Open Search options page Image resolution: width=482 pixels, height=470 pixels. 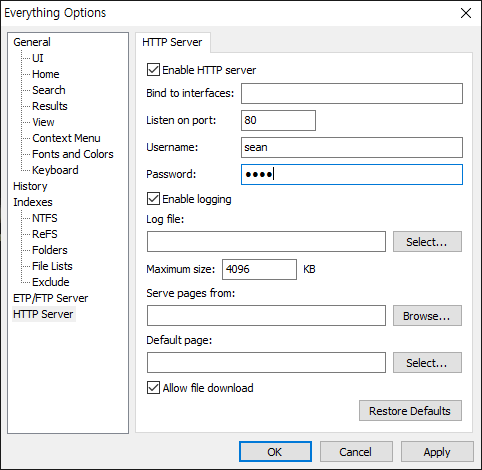pos(49,90)
